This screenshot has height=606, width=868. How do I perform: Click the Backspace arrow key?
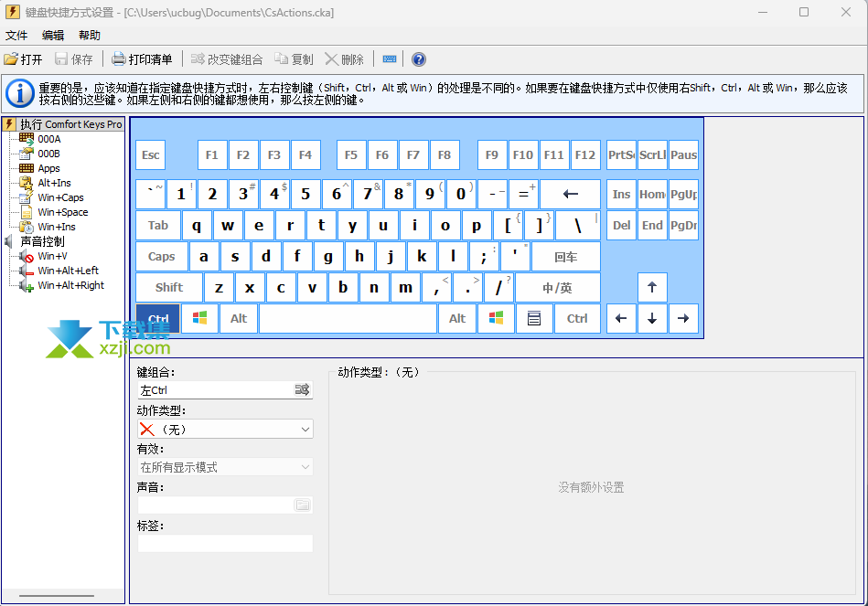pyautogui.click(x=570, y=194)
